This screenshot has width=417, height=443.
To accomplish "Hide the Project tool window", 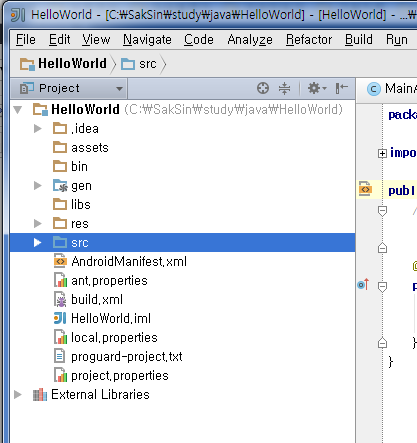I will (342, 88).
